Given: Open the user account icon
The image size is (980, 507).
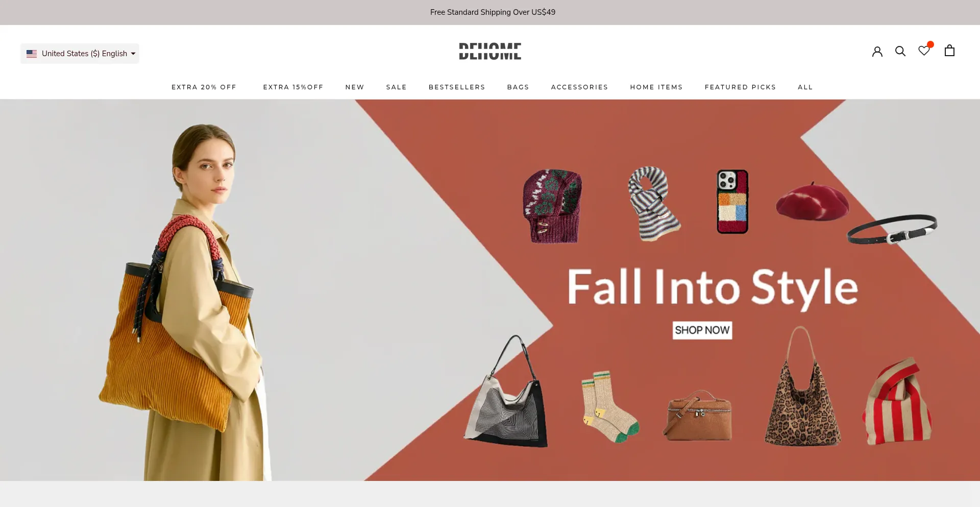Looking at the screenshot, I should tap(877, 51).
